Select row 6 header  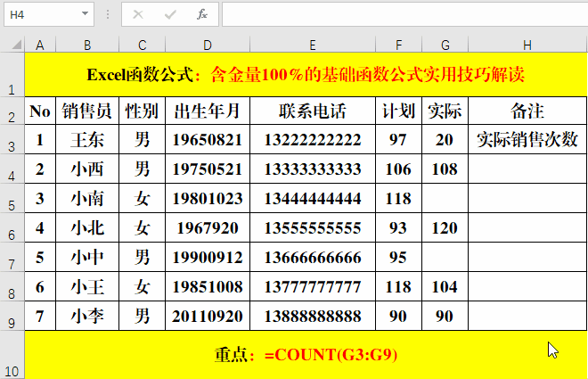click(x=12, y=227)
